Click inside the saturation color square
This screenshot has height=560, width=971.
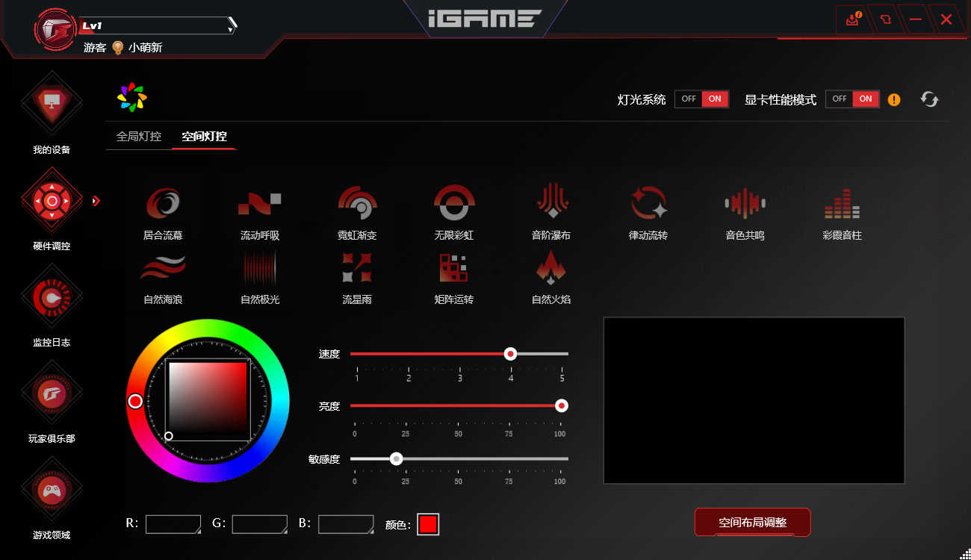pos(208,401)
